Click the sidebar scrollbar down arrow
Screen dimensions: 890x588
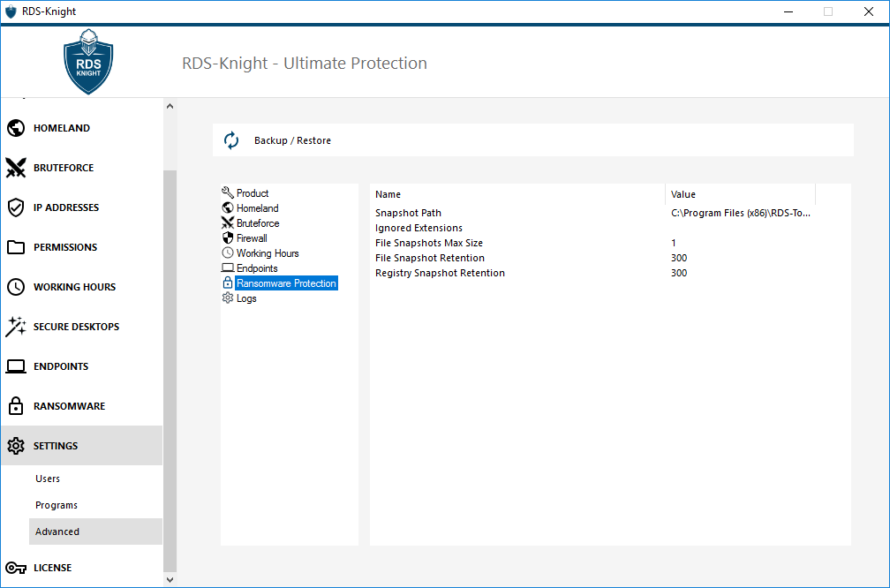[170, 579]
